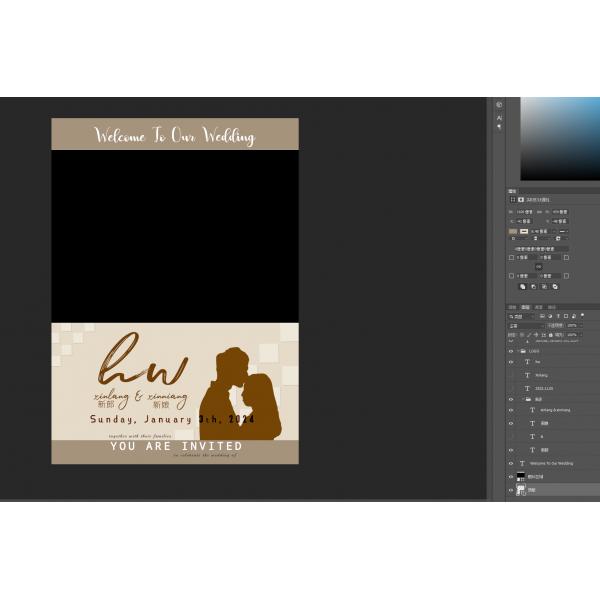The height and width of the screenshot is (600, 600).
Task: Collapse the LOGO layer group
Action: tap(521, 351)
